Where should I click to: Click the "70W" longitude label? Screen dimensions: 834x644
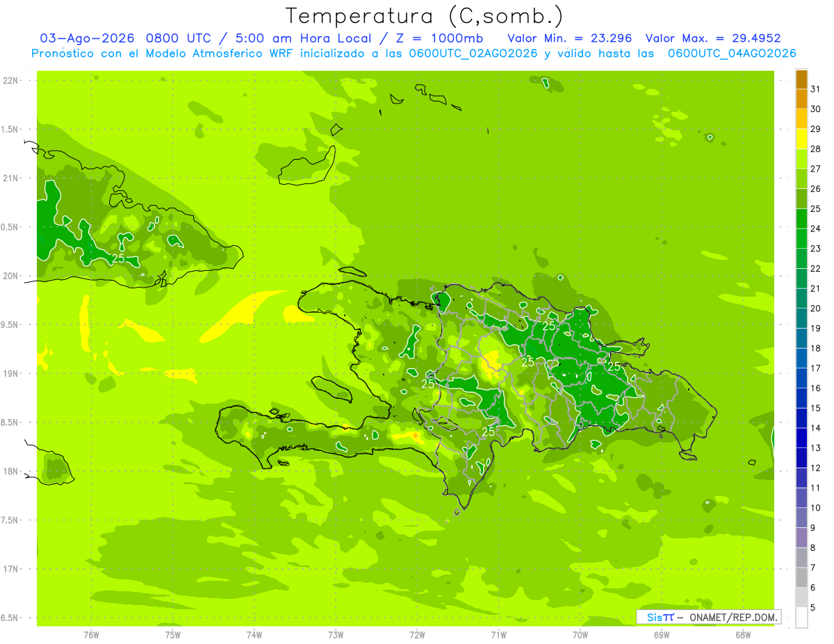(x=580, y=635)
